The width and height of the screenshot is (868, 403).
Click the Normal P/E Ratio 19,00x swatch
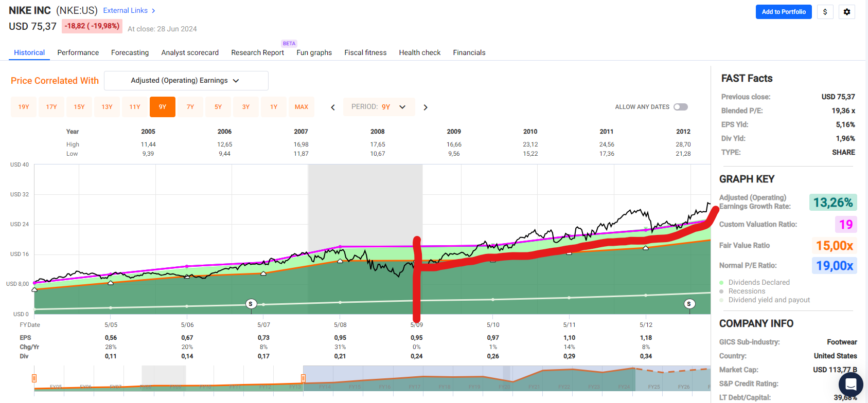click(835, 266)
